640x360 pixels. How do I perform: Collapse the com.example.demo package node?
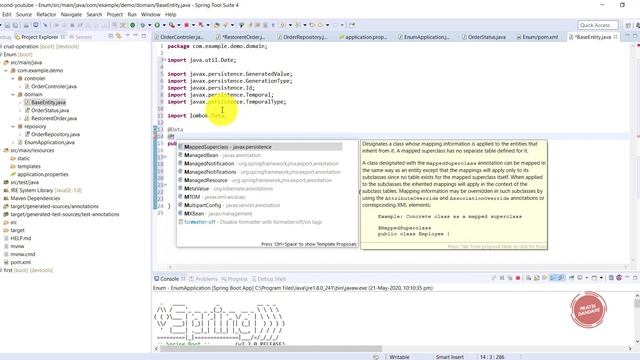[6, 71]
